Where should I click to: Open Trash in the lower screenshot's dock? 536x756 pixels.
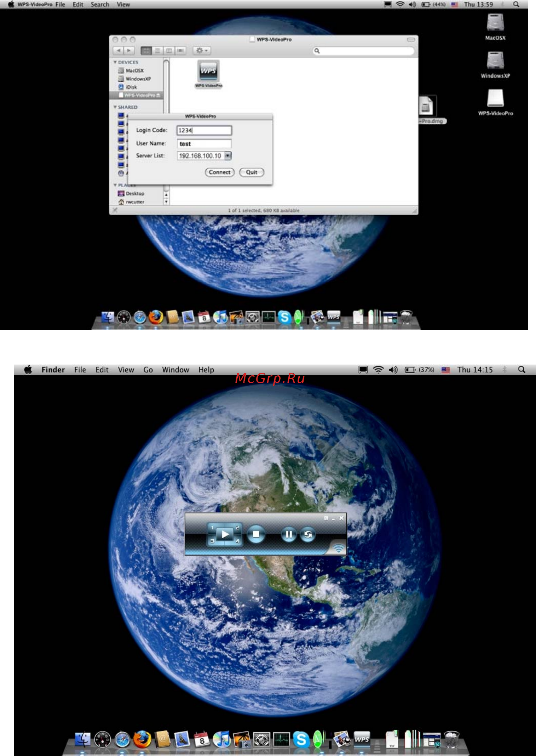point(451,739)
